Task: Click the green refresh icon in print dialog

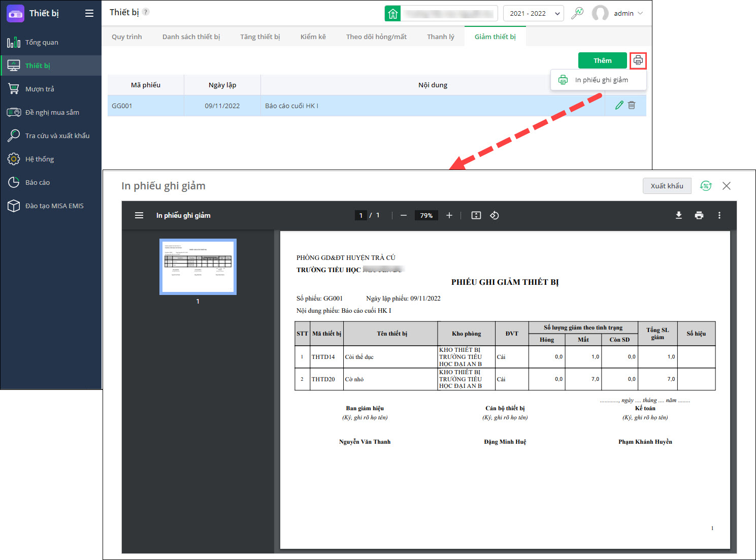Action: [x=706, y=186]
